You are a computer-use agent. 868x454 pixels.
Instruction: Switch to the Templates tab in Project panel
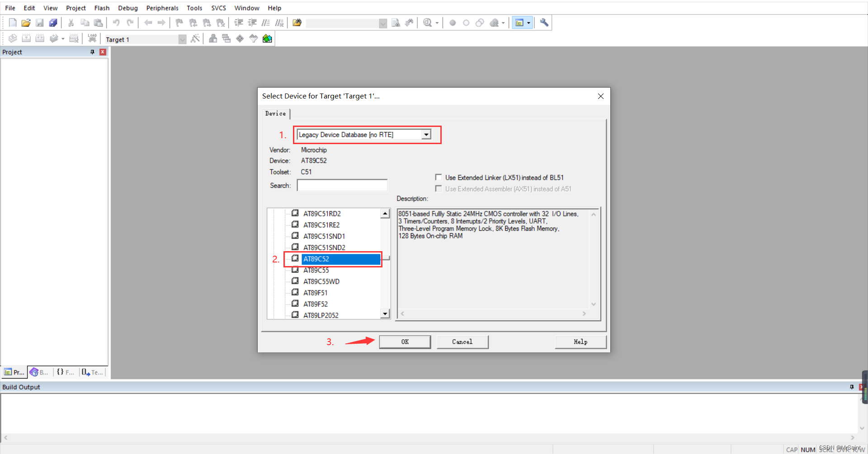(x=93, y=372)
